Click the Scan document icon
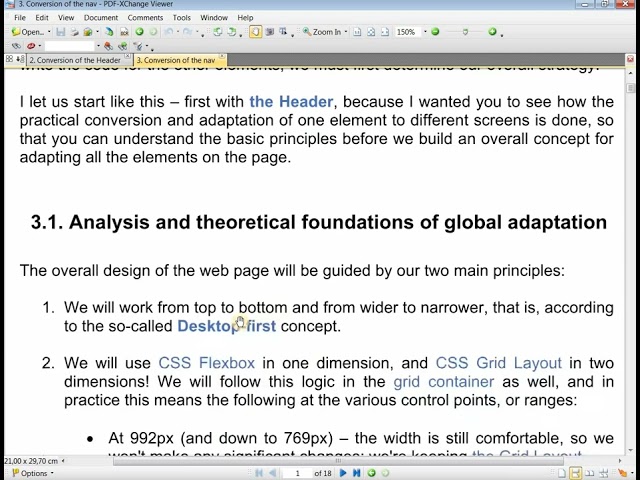The image size is (640, 480). tap(109, 32)
